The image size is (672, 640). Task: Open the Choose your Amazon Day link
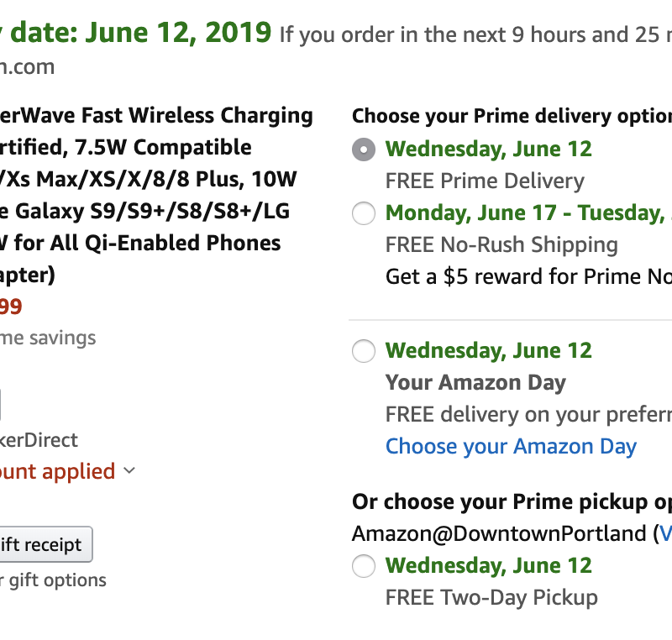coord(511,446)
